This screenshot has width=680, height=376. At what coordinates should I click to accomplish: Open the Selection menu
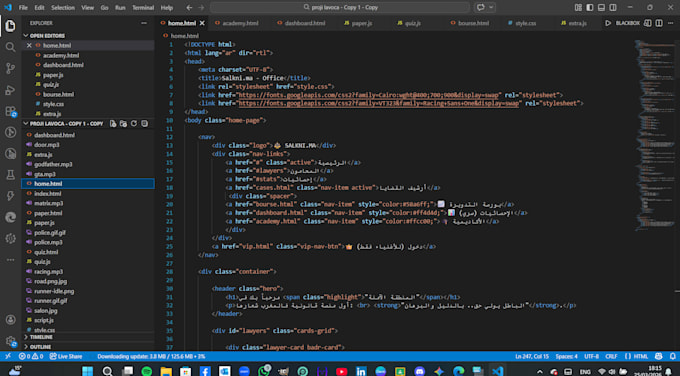[x=63, y=7]
